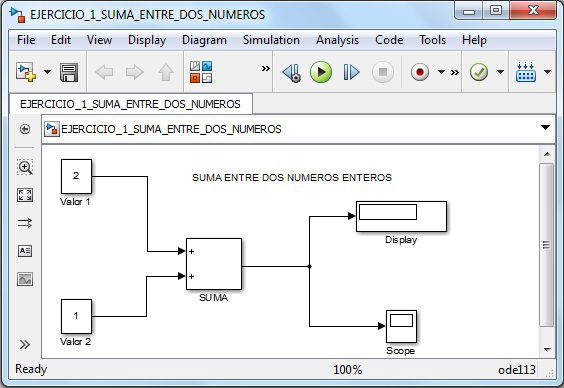
Task: Select the Zoom In palette tool
Action: (x=25, y=167)
